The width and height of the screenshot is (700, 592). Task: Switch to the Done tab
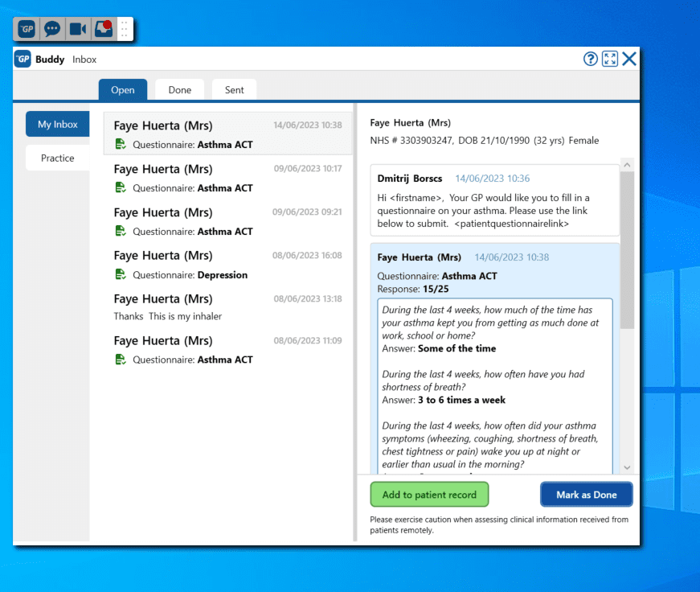point(178,89)
